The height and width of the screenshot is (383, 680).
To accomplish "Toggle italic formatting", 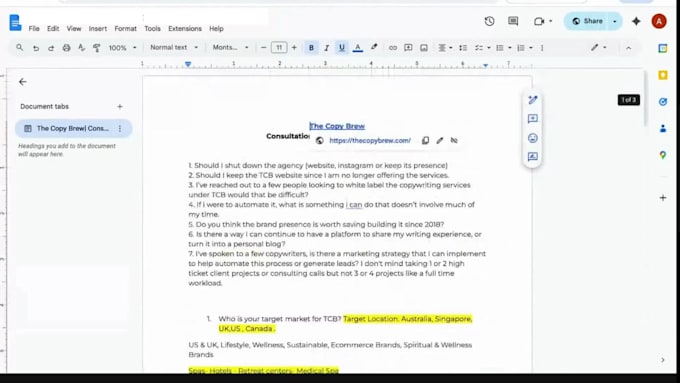I will click(x=327, y=48).
